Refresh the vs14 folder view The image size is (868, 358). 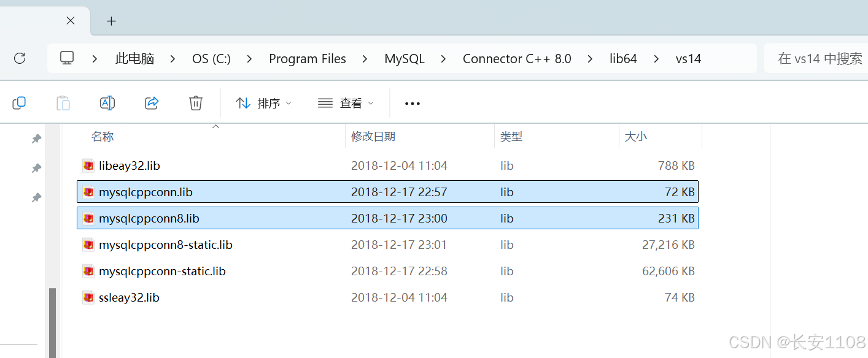click(20, 58)
